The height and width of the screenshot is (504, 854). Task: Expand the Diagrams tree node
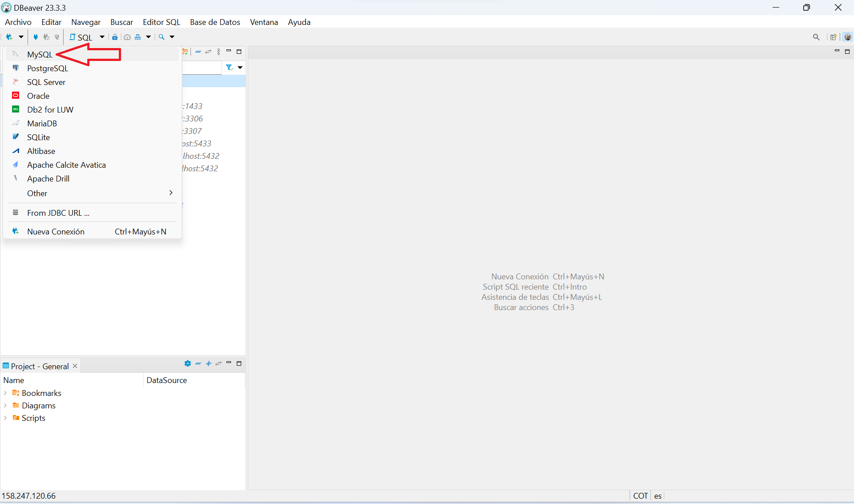pyautogui.click(x=5, y=405)
